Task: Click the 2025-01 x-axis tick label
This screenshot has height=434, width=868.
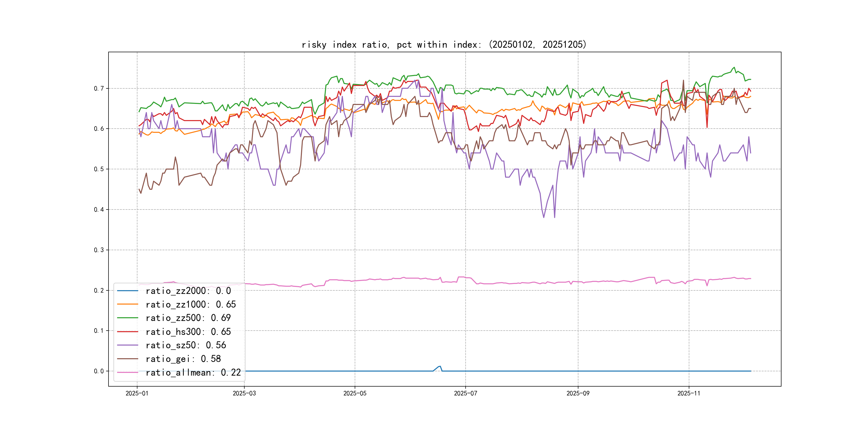Action: click(137, 393)
